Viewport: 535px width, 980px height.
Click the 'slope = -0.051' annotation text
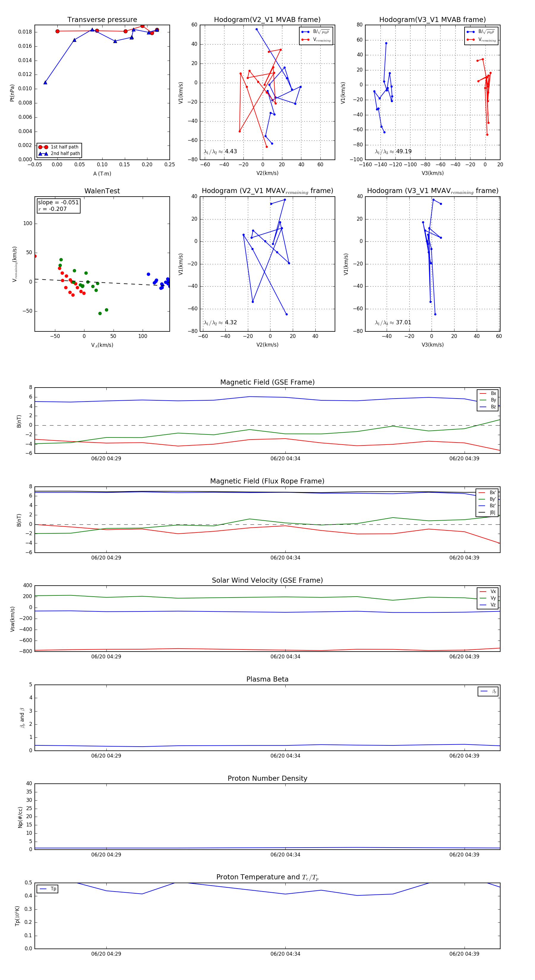tap(58, 203)
